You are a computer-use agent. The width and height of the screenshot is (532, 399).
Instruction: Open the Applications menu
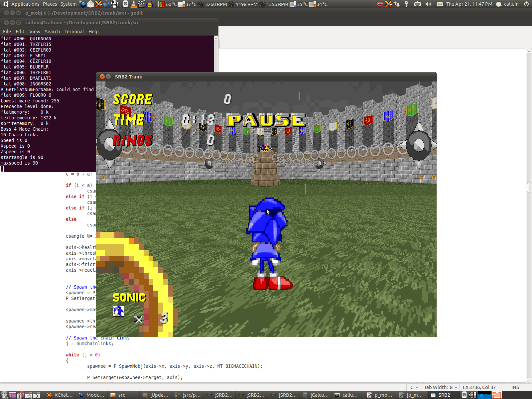[x=22, y=4]
